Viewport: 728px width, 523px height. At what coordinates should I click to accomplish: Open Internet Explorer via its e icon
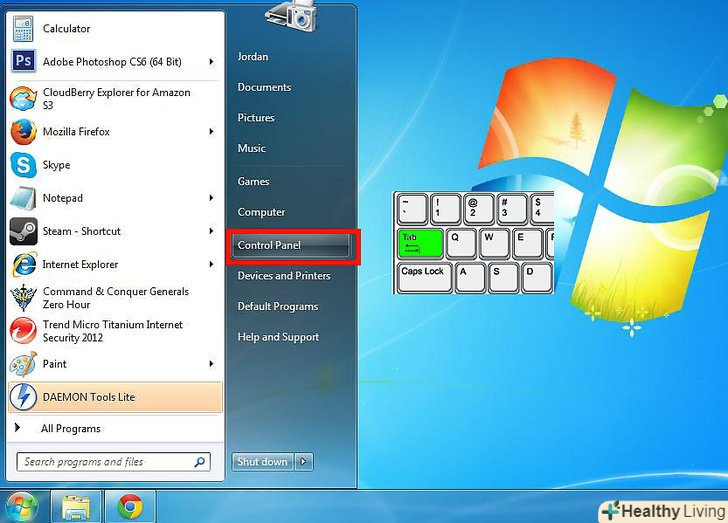pyautogui.click(x=24, y=264)
